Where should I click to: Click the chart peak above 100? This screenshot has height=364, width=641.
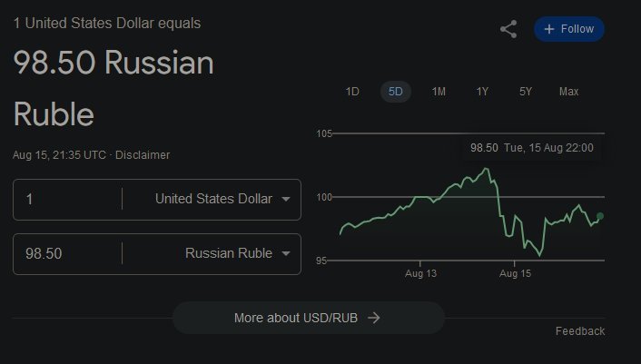[486, 169]
